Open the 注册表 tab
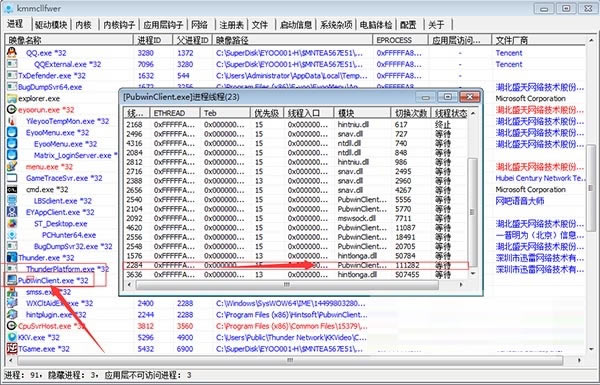Screen dimensions: 600x385 (232, 25)
